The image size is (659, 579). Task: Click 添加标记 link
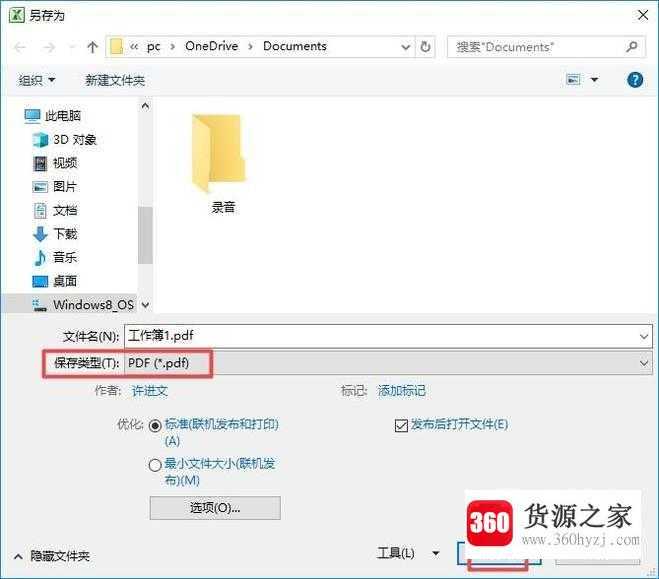401,391
